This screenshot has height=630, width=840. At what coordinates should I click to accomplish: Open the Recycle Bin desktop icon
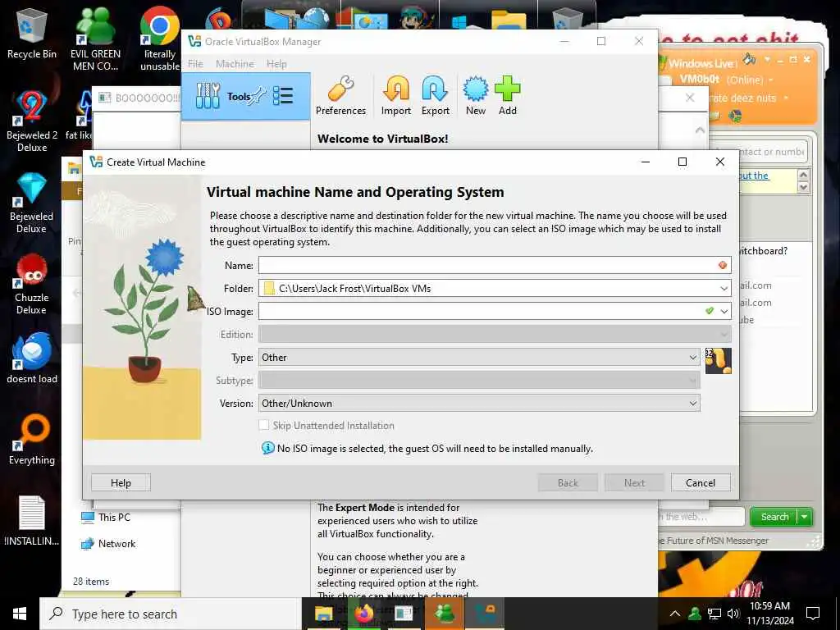32,33
